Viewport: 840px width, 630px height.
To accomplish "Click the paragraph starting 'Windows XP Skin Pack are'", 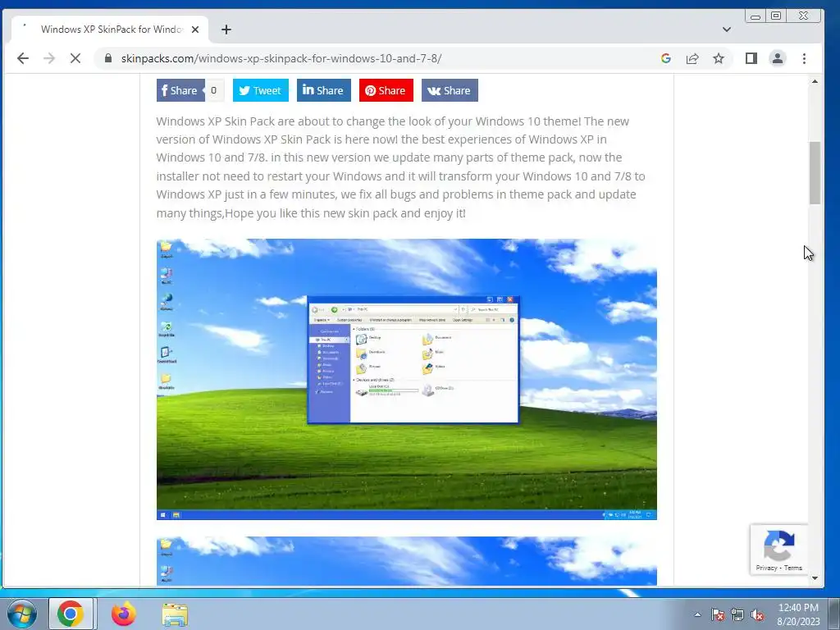I will pos(400,167).
